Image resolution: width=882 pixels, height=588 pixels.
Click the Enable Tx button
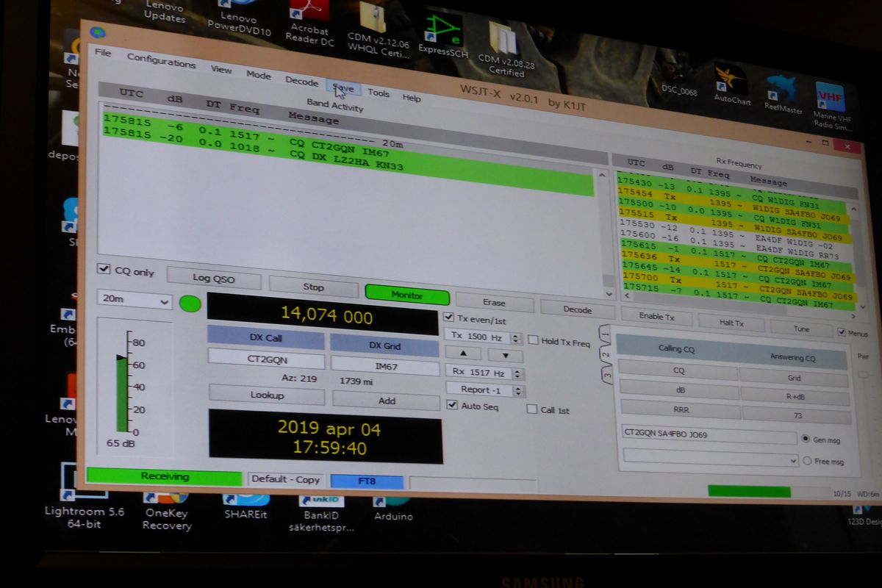click(x=656, y=317)
